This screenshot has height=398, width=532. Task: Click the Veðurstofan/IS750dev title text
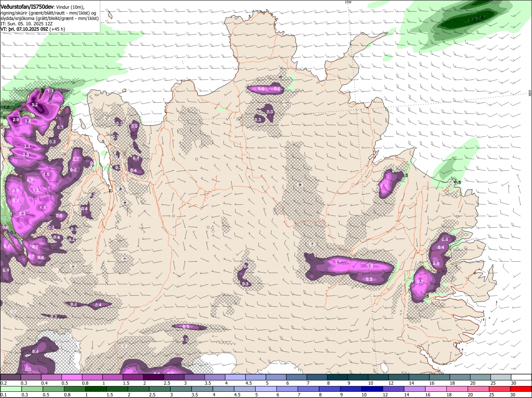27,7
